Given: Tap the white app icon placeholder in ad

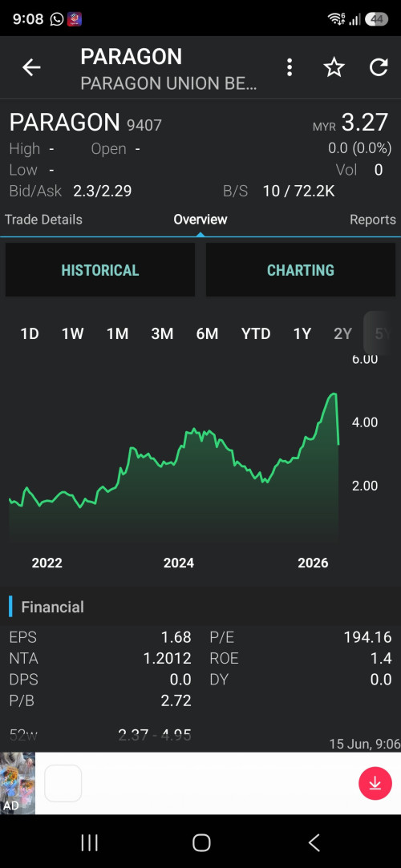Looking at the screenshot, I should coord(63,783).
